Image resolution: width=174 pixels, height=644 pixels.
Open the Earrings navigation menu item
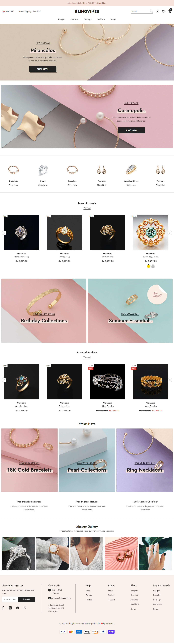(x=88, y=19)
